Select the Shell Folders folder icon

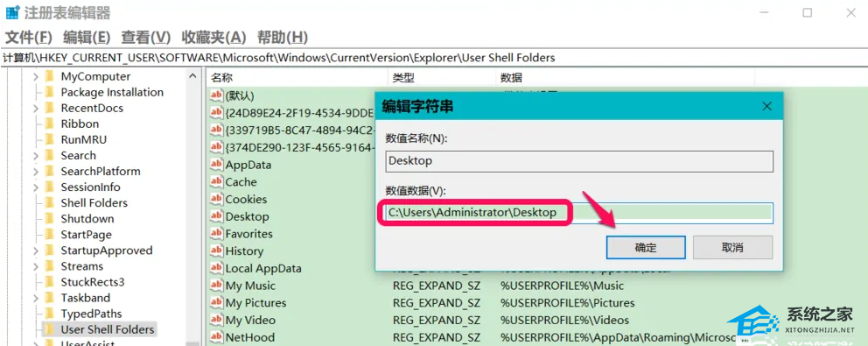coord(49,203)
